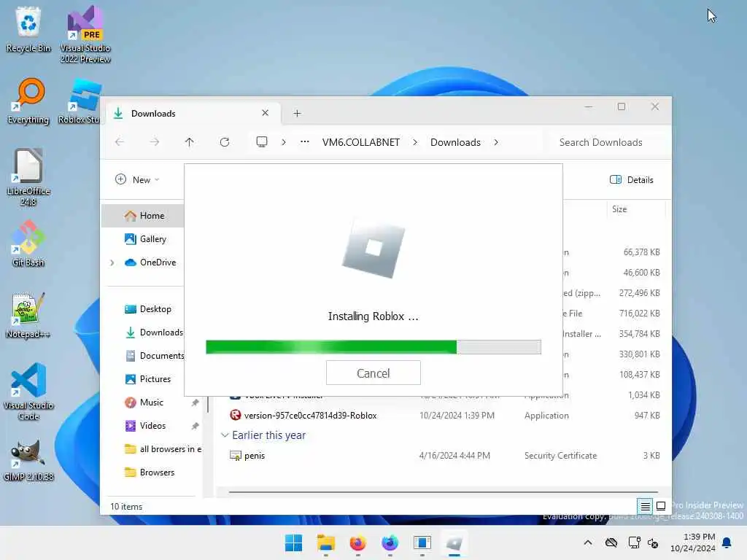The height and width of the screenshot is (560, 747).
Task: Open the Everything search desktop shortcut
Action: [x=28, y=101]
